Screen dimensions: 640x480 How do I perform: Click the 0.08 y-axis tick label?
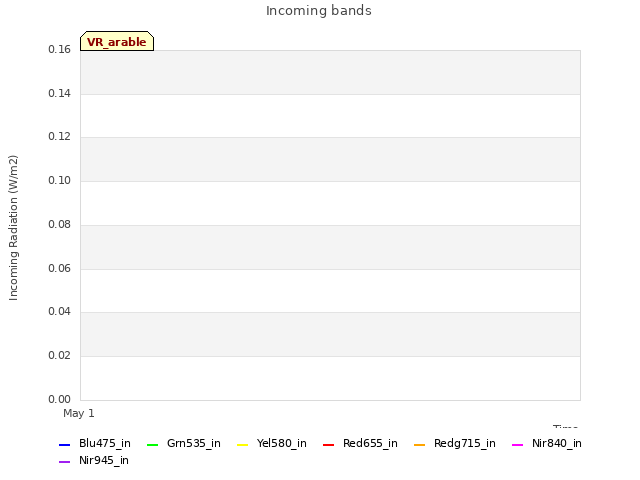coord(60,224)
